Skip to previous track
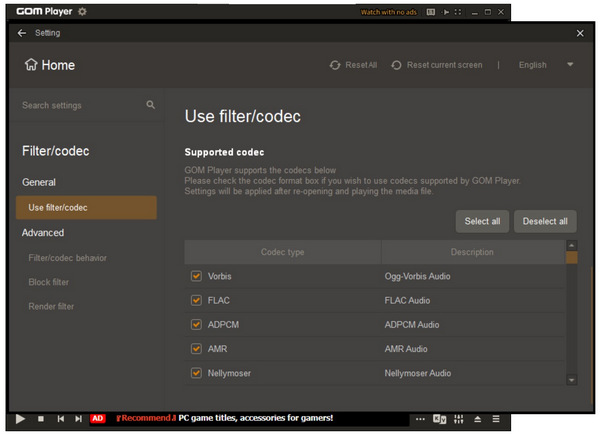 pyautogui.click(x=60, y=419)
